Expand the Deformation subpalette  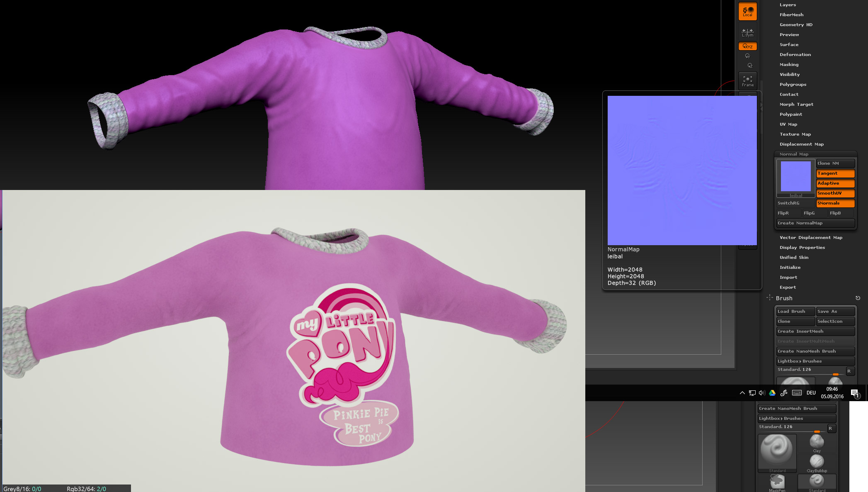point(795,55)
